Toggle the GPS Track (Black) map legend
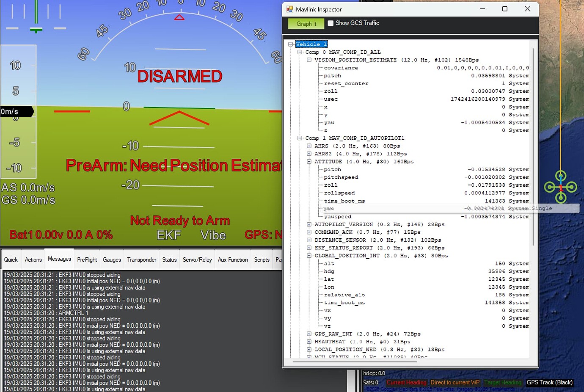This screenshot has height=392, width=584. (x=549, y=382)
